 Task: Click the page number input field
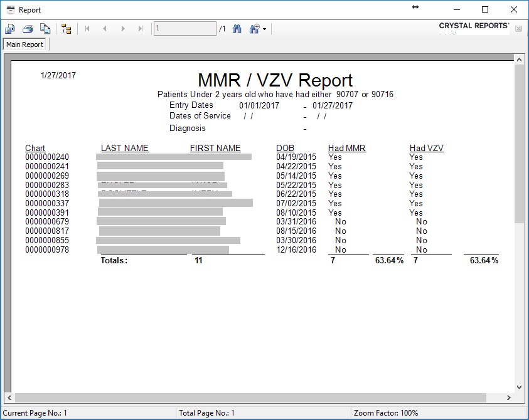[x=185, y=29]
